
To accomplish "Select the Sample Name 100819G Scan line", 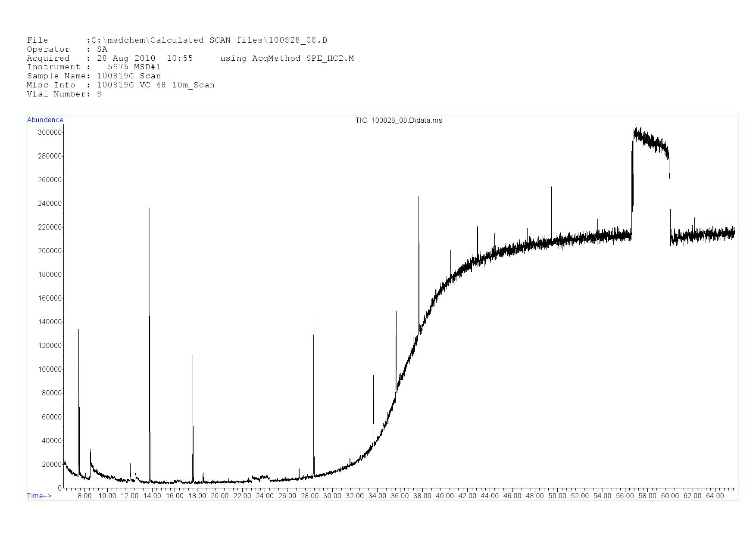I will [94, 76].
